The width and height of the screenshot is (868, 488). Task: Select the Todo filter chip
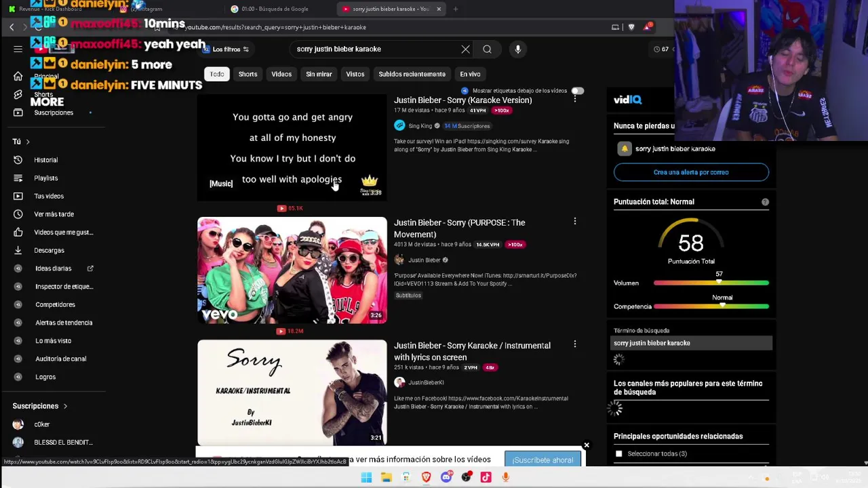coord(217,74)
